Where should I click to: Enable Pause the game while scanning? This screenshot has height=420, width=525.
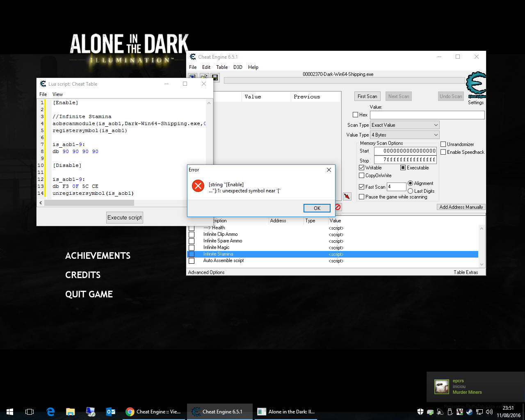[361, 196]
